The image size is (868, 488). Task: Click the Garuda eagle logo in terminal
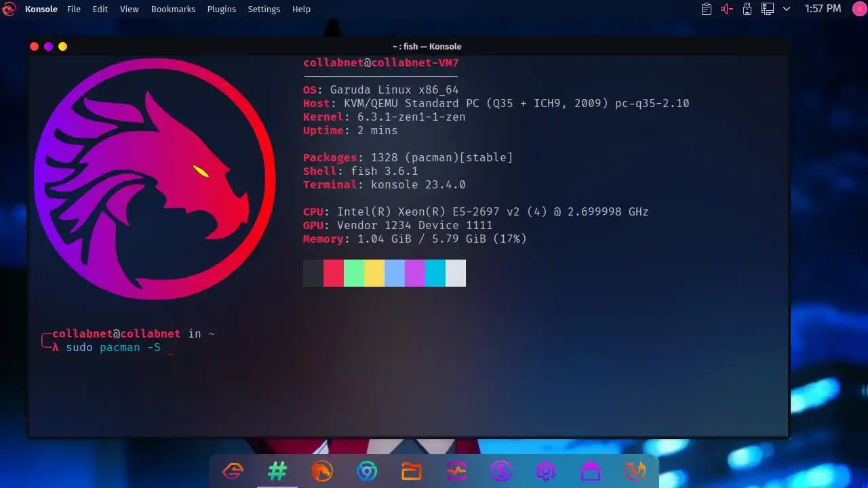point(155,179)
